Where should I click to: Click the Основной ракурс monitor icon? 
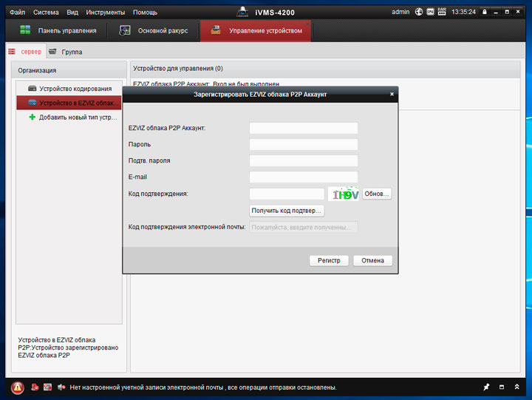(125, 30)
